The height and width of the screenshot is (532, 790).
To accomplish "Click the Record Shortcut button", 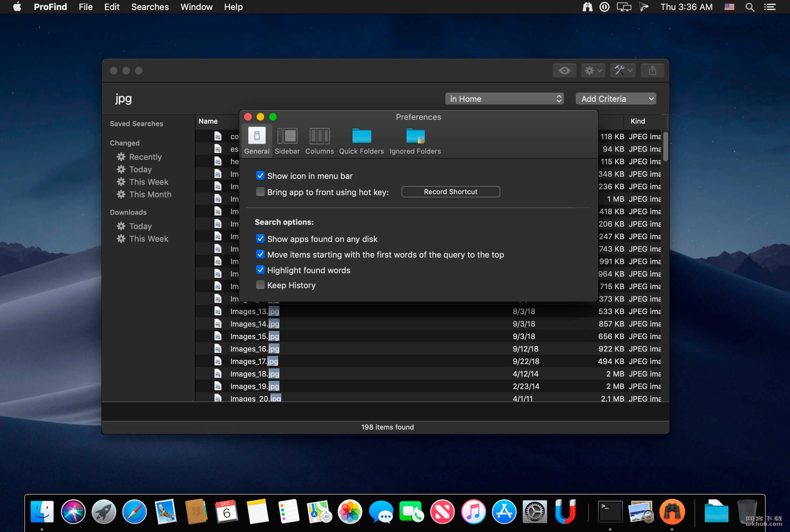I will [450, 192].
